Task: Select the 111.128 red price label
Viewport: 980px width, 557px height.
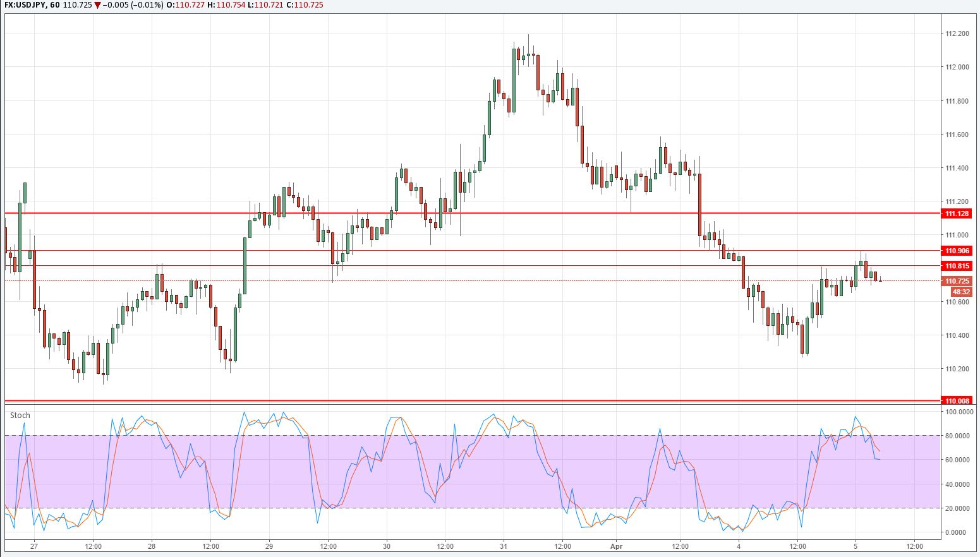Action: 957,214
